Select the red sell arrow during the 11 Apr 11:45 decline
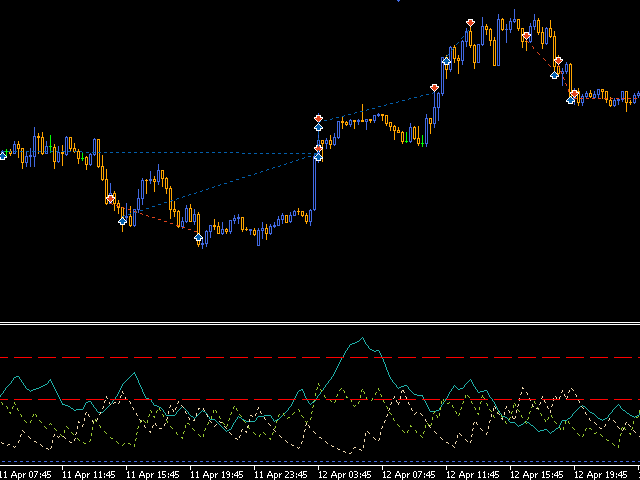 point(110,199)
